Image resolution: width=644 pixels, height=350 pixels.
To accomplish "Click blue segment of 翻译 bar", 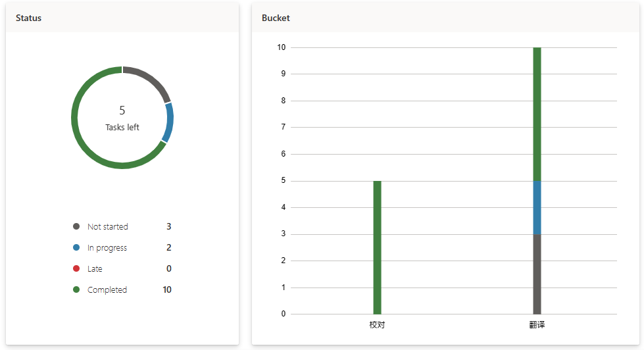I will [537, 207].
